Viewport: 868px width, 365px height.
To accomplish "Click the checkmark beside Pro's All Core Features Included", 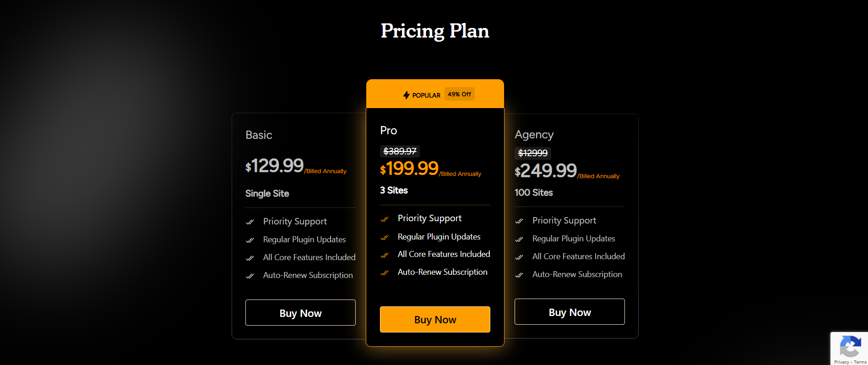I will [385, 255].
